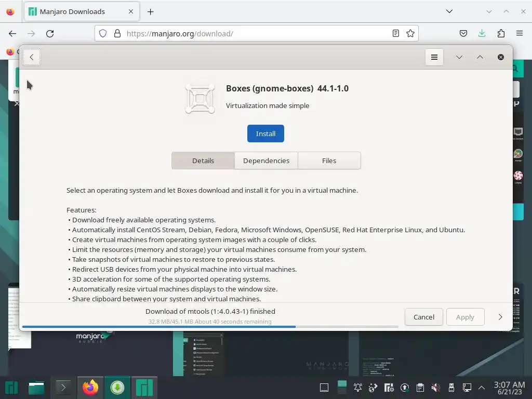Open the updates tray icon
Screen dimensions: 532x399
[404, 388]
